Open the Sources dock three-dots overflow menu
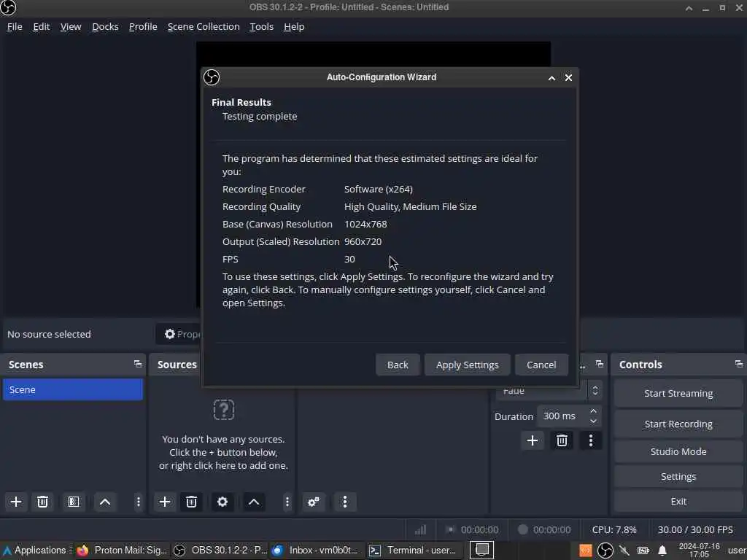 tap(287, 502)
